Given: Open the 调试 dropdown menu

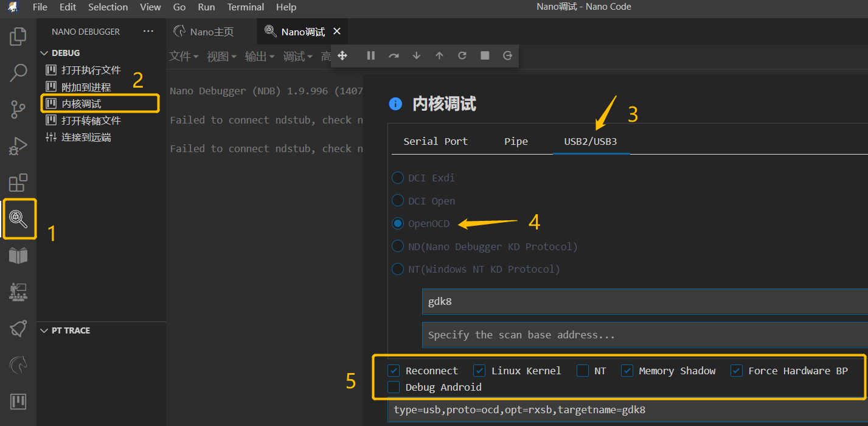Looking at the screenshot, I should [298, 57].
